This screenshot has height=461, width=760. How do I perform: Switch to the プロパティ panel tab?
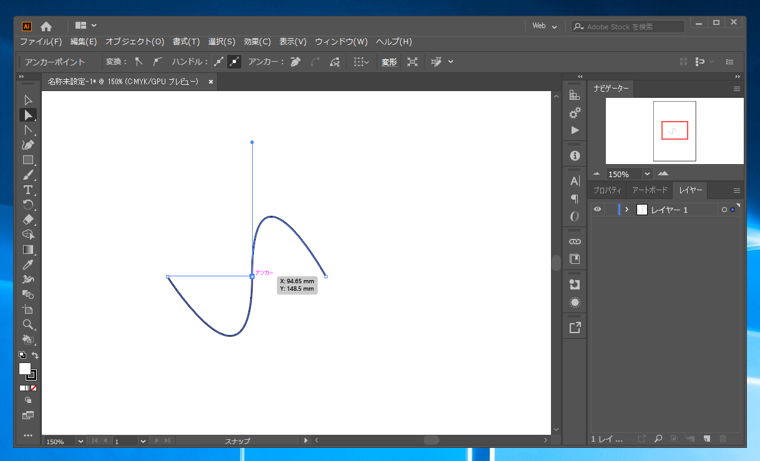(607, 190)
